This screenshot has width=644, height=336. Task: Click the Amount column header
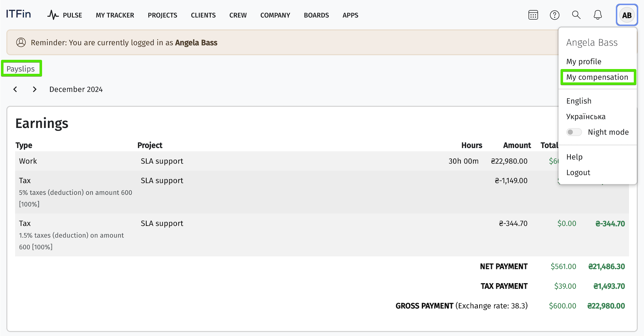tap(517, 145)
